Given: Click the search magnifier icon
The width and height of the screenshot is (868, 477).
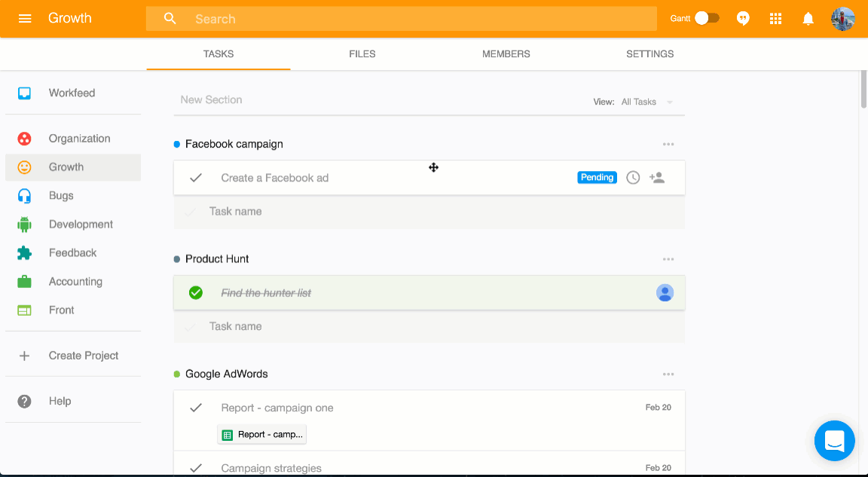Looking at the screenshot, I should click(170, 19).
